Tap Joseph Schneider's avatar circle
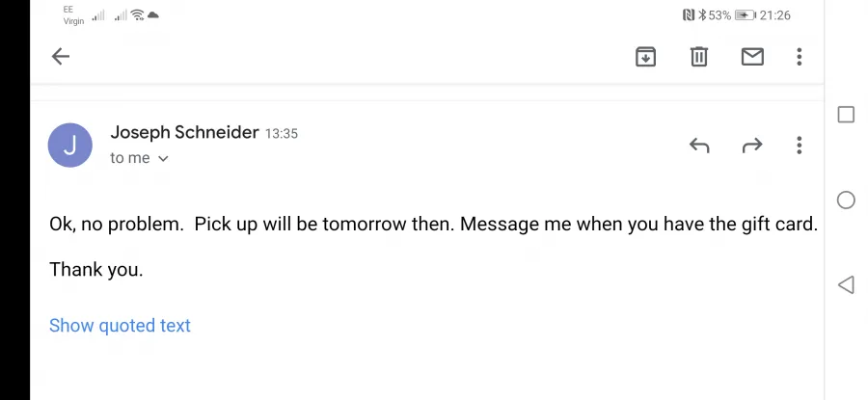Viewport: 868px width, 400px height. click(70, 145)
